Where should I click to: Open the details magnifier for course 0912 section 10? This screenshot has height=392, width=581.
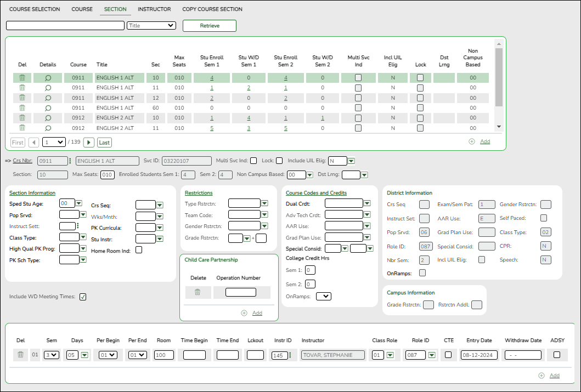click(x=48, y=117)
